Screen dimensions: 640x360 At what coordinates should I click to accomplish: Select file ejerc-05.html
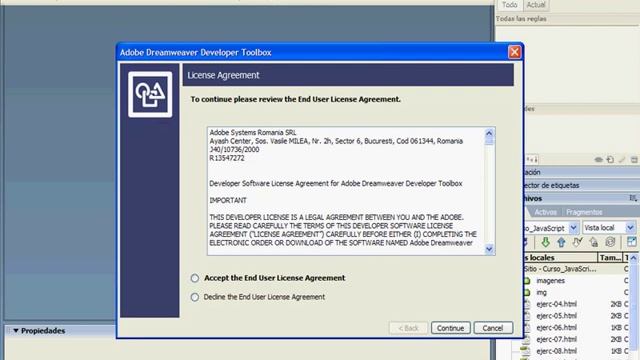556,316
